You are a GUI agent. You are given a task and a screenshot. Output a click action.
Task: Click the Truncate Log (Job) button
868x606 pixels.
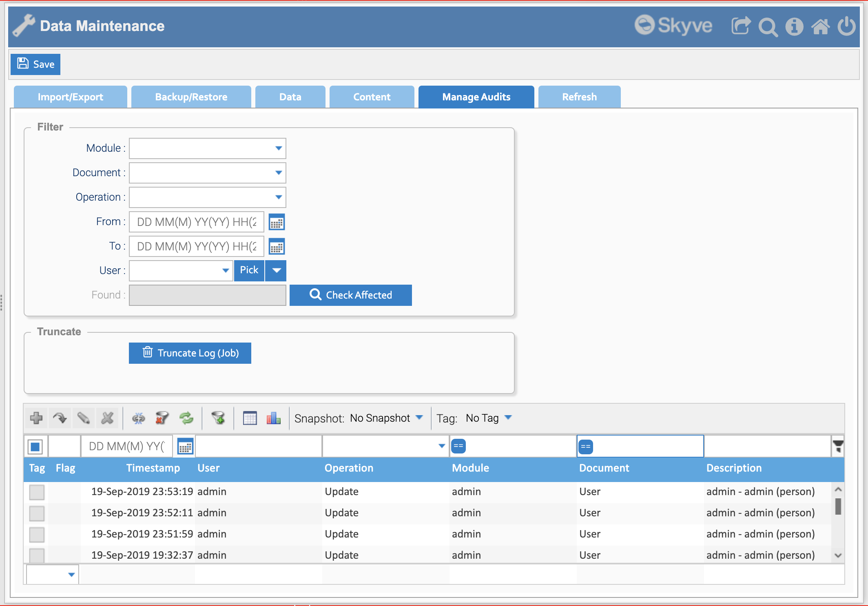(x=190, y=353)
